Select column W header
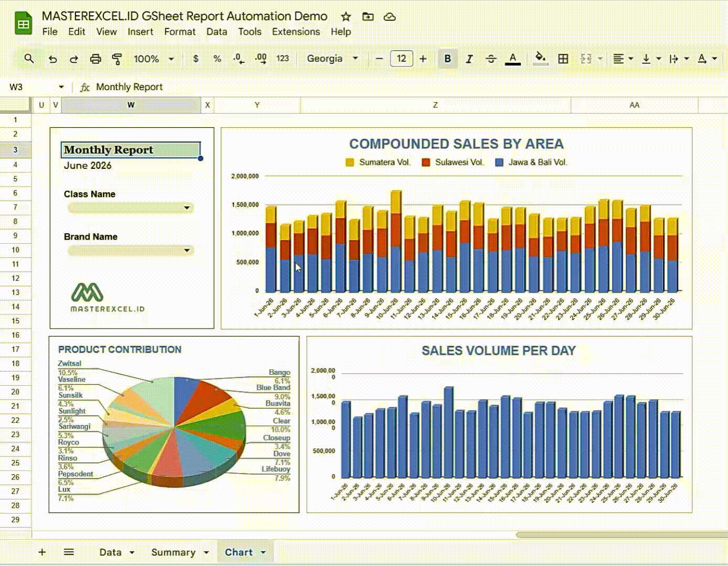 [131, 105]
